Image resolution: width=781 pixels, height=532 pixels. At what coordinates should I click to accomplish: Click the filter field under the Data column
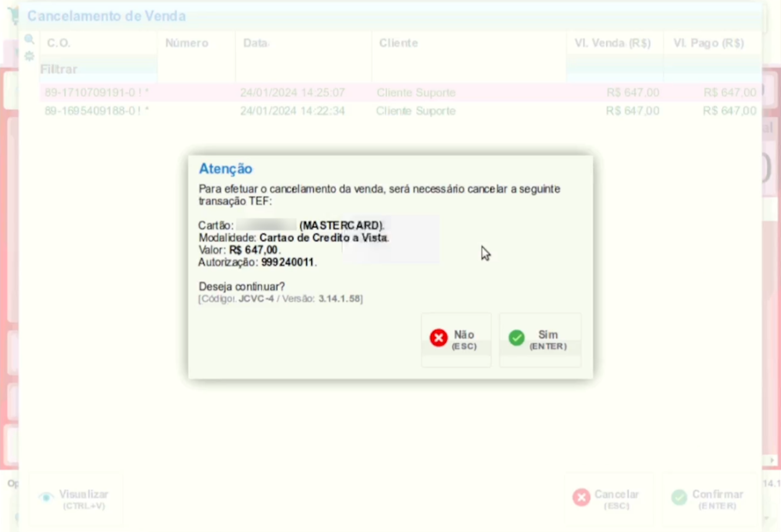click(303, 70)
